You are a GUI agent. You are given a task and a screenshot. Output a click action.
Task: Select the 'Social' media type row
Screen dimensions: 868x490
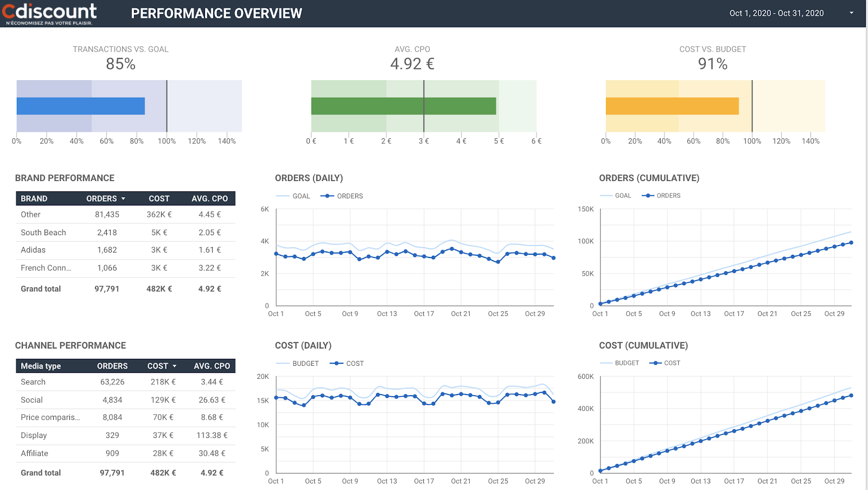click(x=125, y=399)
